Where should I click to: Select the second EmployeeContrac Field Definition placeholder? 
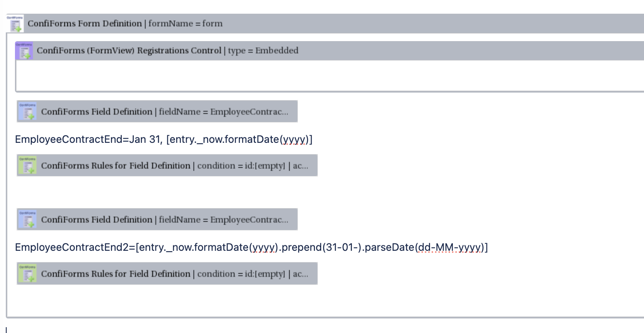166,219
